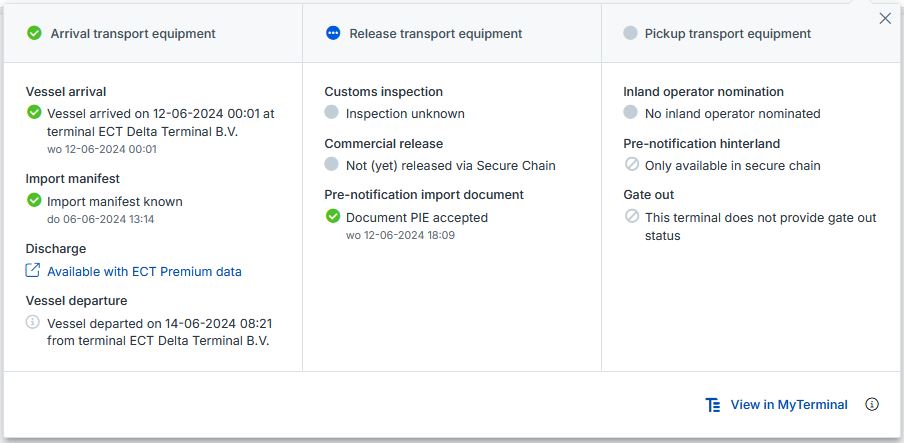904x443 pixels.
Task: Click the grey dot beside Not (yet) released via Secure Chain
Action: pos(332,164)
